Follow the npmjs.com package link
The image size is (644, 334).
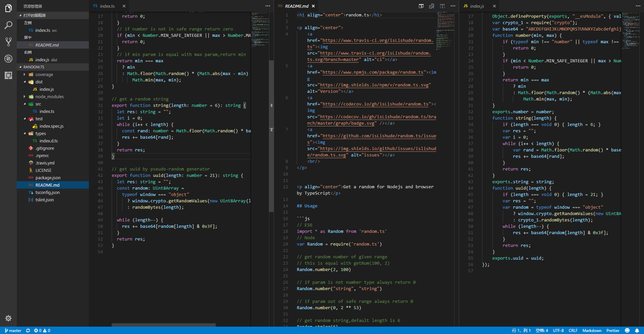373,72
